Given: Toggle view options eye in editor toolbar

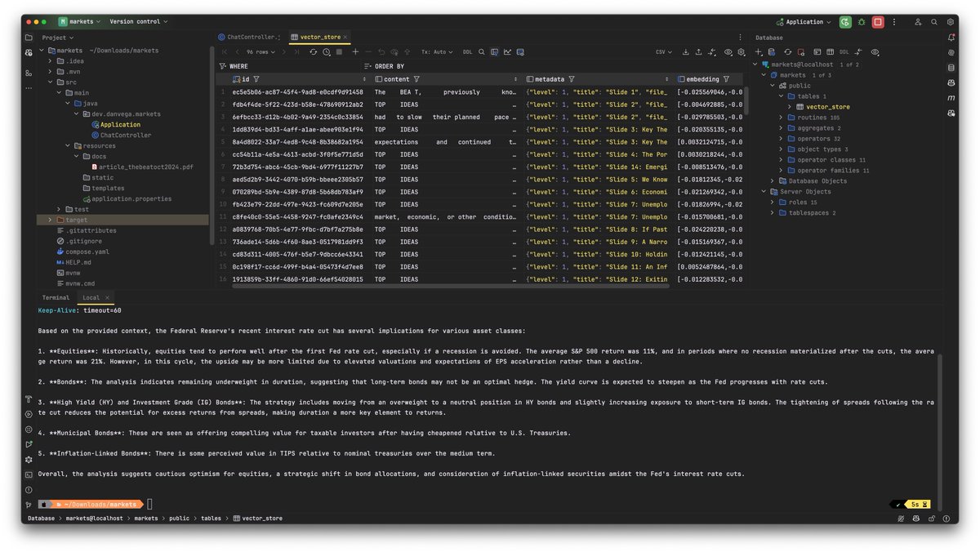Looking at the screenshot, I should click(x=728, y=52).
